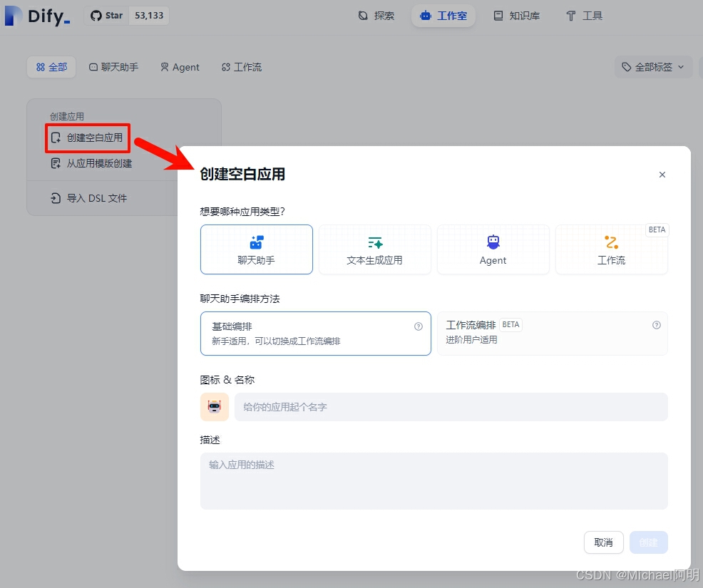Choose 从应用模版创建
The height and width of the screenshot is (588, 703).
91,164
